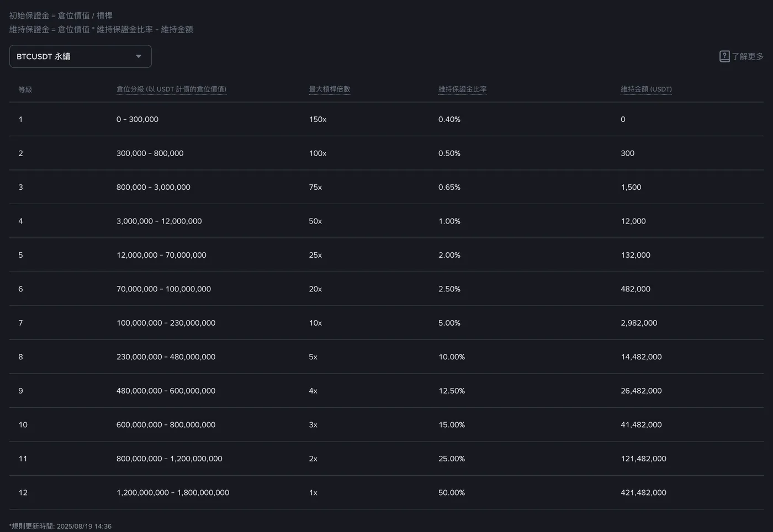Viewport: 773px width, 532px height.
Task: Click the 2.50% margin rate cell
Action: click(x=449, y=289)
